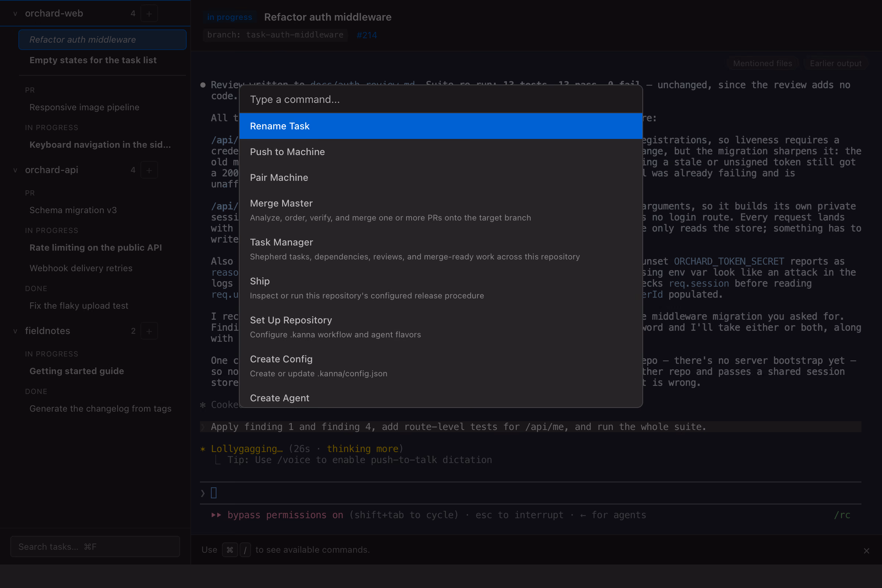Open pull request link #214
The width and height of the screenshot is (882, 588).
[367, 35]
